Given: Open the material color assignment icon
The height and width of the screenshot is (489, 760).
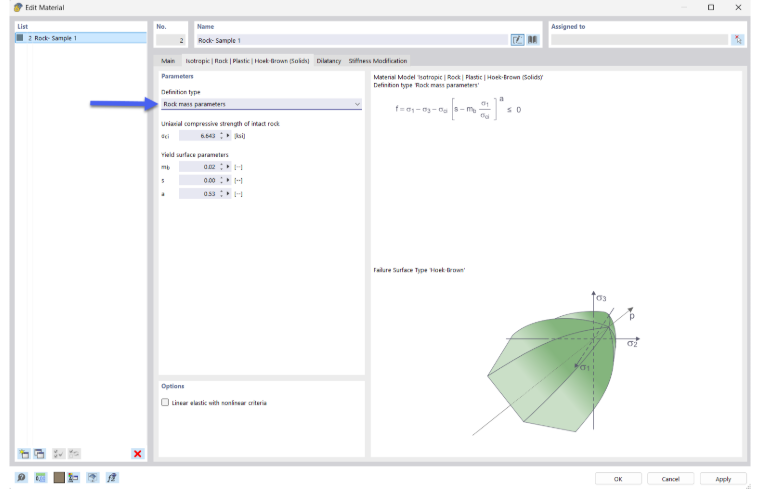Looking at the screenshot, I should click(73, 478).
